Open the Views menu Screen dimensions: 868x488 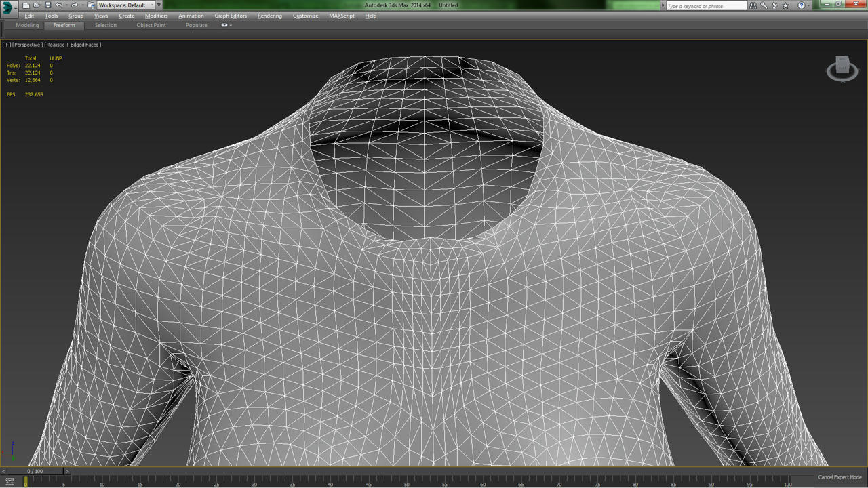tap(101, 16)
